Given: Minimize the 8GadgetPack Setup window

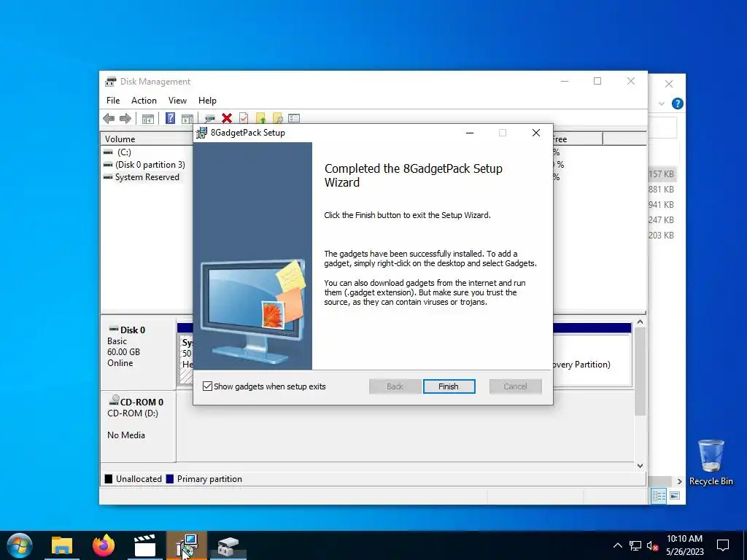Looking at the screenshot, I should [x=470, y=133].
